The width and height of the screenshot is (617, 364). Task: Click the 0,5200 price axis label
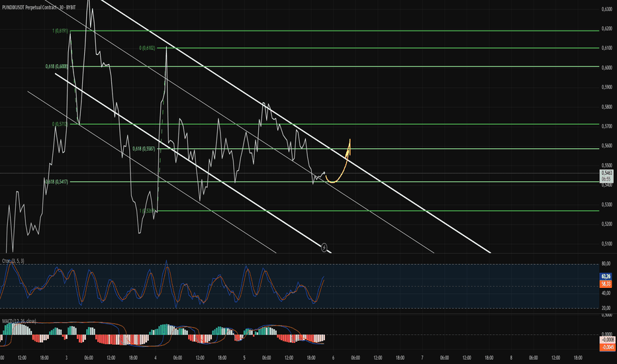coord(607,224)
